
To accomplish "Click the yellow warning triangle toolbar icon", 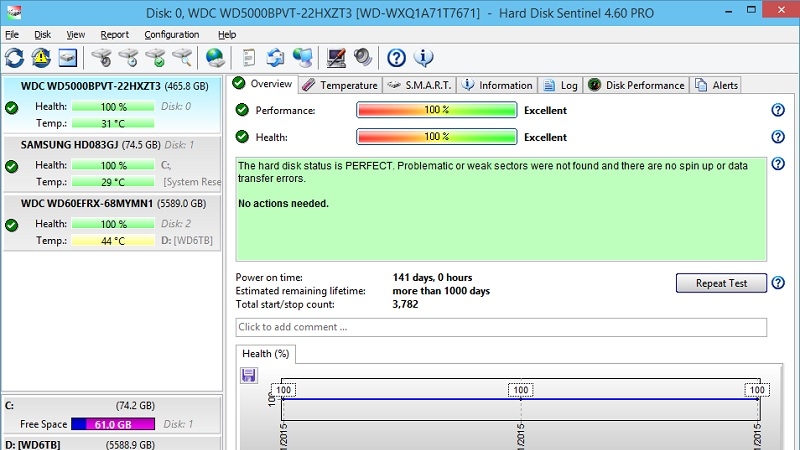I will tap(41, 58).
